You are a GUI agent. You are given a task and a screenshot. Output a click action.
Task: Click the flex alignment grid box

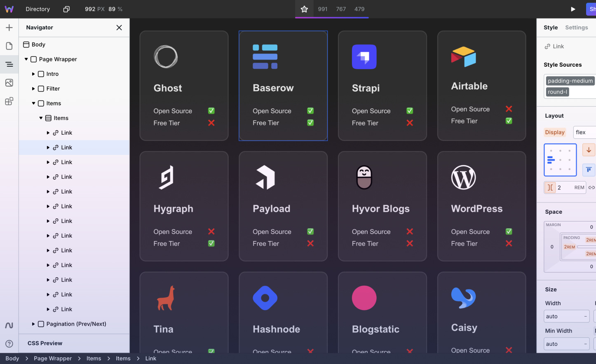coord(560,160)
